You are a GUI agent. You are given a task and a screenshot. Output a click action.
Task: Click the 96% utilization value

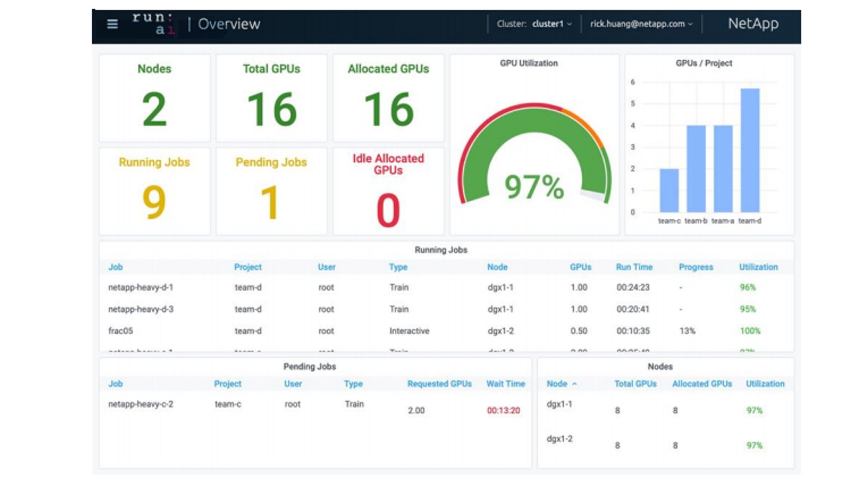point(748,287)
